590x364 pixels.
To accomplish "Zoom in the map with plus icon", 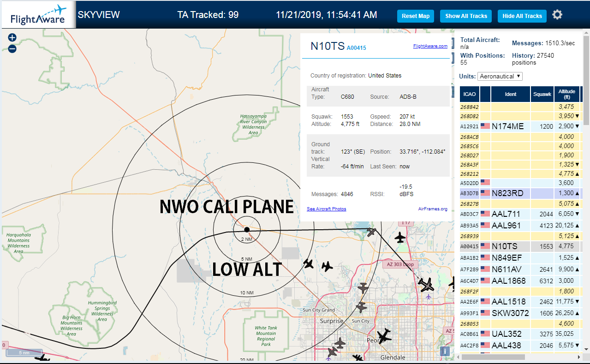I will click(12, 38).
